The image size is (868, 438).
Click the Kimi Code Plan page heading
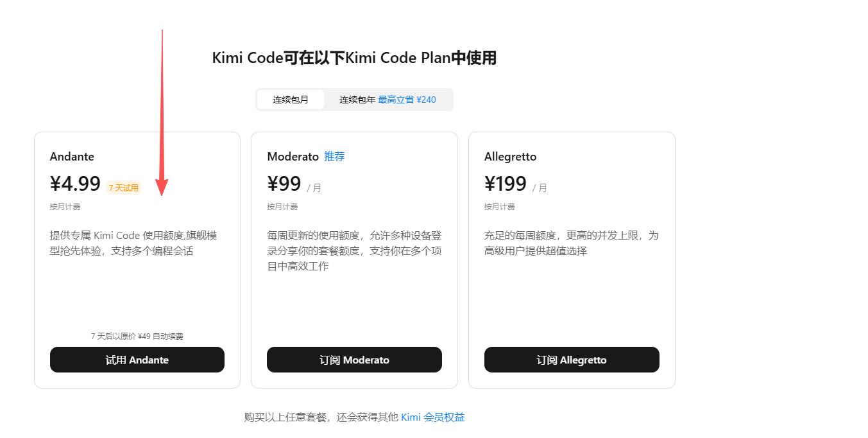(354, 58)
